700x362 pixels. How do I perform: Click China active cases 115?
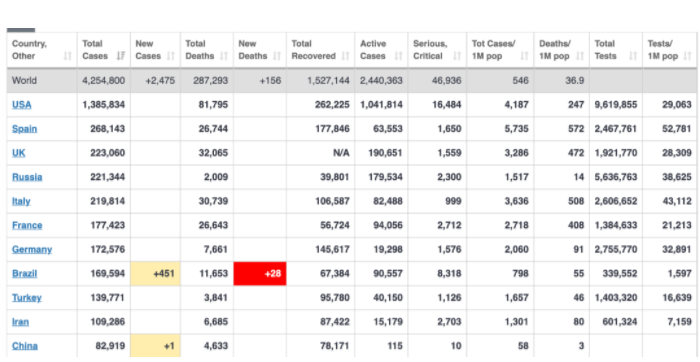click(x=395, y=346)
